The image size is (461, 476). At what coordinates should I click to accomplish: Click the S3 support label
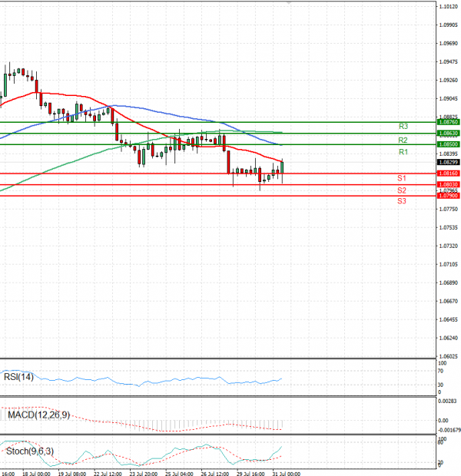pyautogui.click(x=402, y=201)
